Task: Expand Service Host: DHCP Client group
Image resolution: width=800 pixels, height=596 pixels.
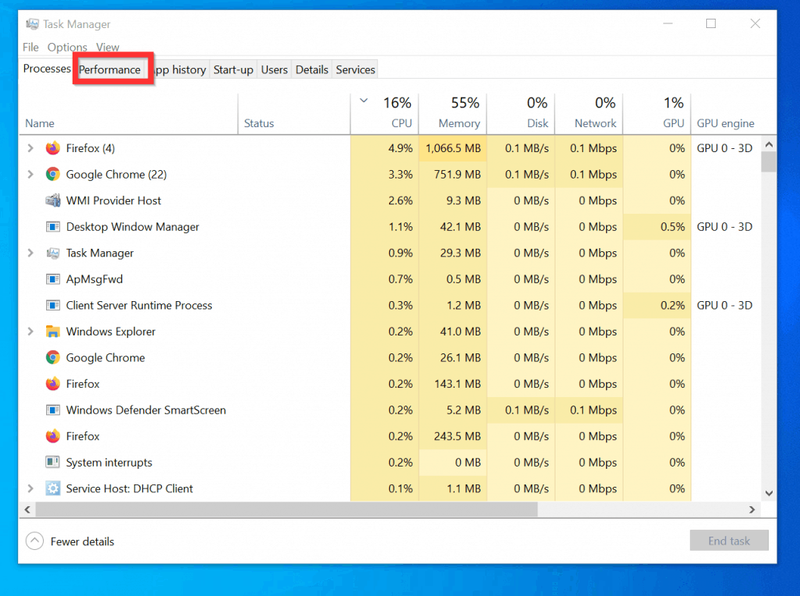Action: [31, 489]
